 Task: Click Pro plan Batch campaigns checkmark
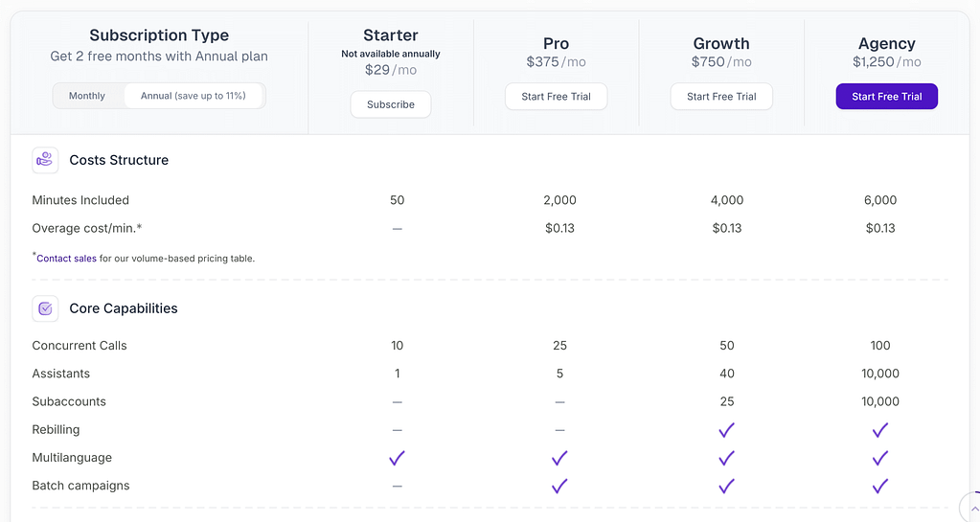click(x=559, y=486)
